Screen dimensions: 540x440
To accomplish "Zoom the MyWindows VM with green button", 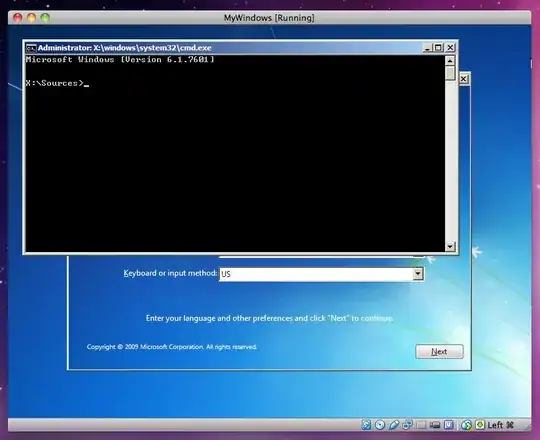I will pyautogui.click(x=45, y=18).
